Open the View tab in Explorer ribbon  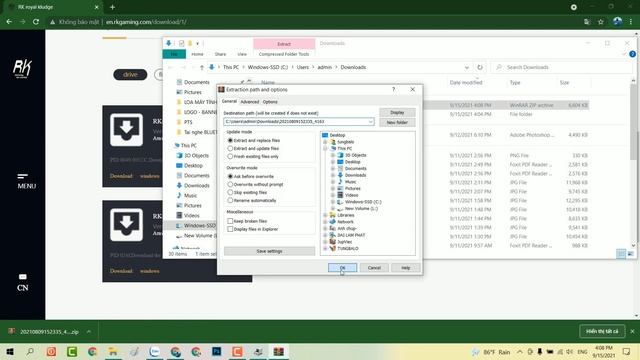242,54
